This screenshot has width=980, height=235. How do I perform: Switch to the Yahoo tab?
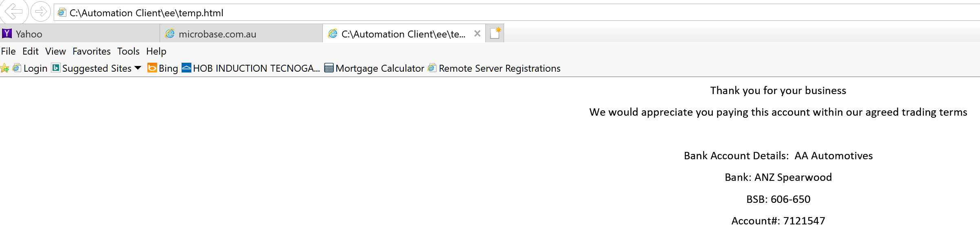tap(80, 34)
